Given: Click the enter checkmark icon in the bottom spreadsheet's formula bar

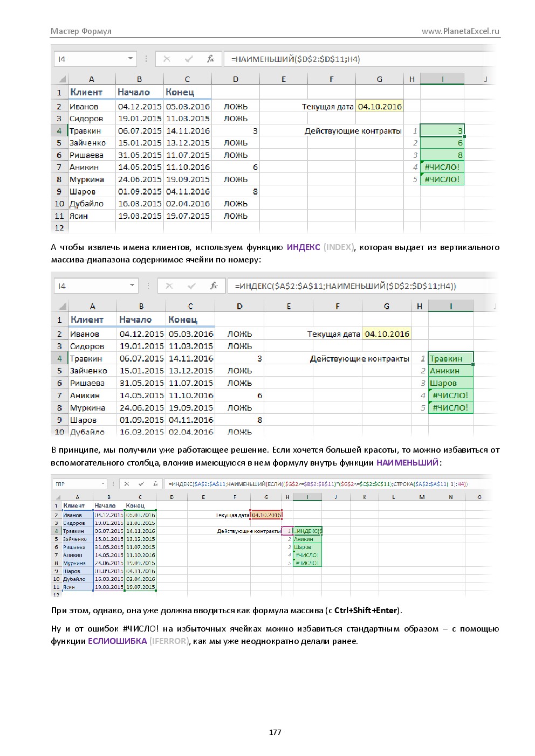Looking at the screenshot, I should pyautogui.click(x=141, y=484).
